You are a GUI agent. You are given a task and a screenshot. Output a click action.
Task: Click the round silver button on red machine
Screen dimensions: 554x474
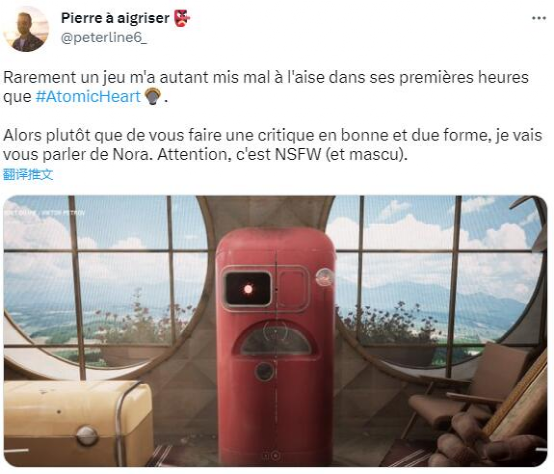pyautogui.click(x=324, y=277)
